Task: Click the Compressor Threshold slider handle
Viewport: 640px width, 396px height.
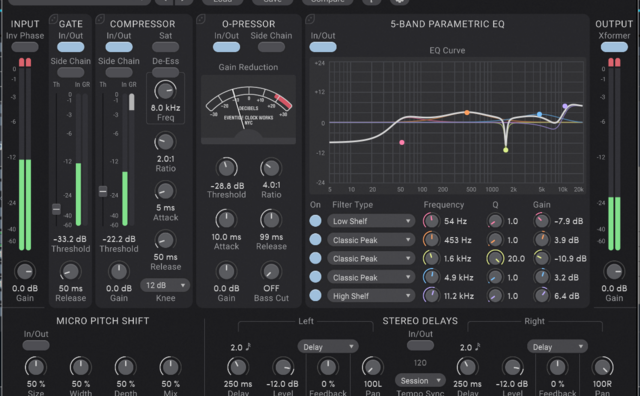Action: coord(103,191)
